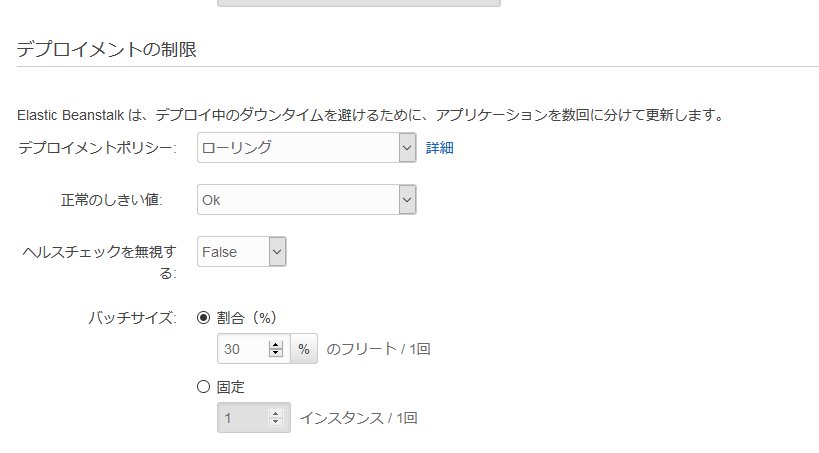Click the バッチサイズ label
Image resolution: width=819 pixels, height=453 pixels.
pyautogui.click(x=132, y=318)
